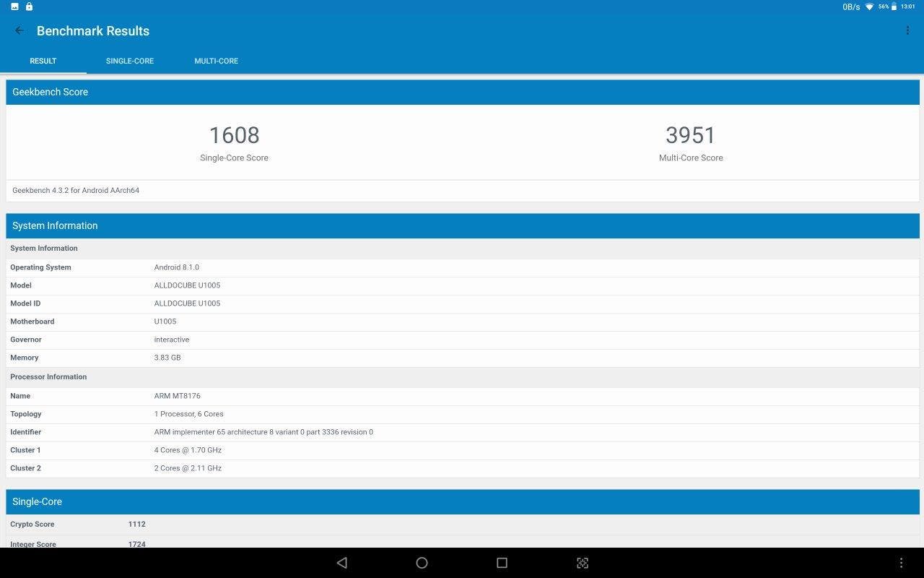Tap the Memory value 3.83 GB
The height and width of the screenshot is (578, 924).
[167, 358]
